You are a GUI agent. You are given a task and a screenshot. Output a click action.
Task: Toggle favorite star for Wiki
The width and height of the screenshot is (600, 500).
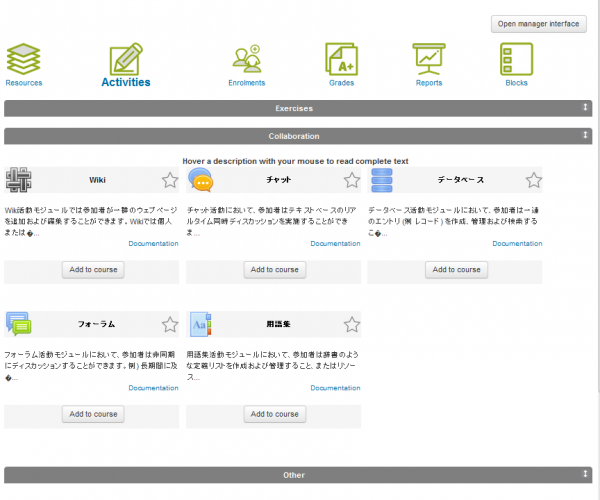[x=170, y=180]
